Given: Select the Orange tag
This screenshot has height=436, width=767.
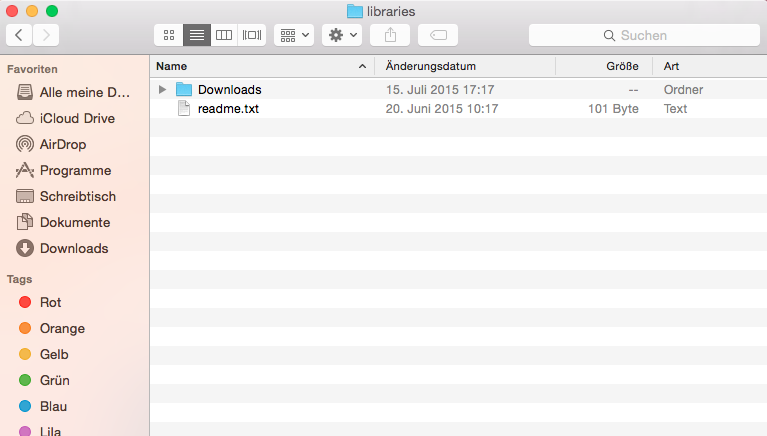Looking at the screenshot, I should tap(74, 328).
